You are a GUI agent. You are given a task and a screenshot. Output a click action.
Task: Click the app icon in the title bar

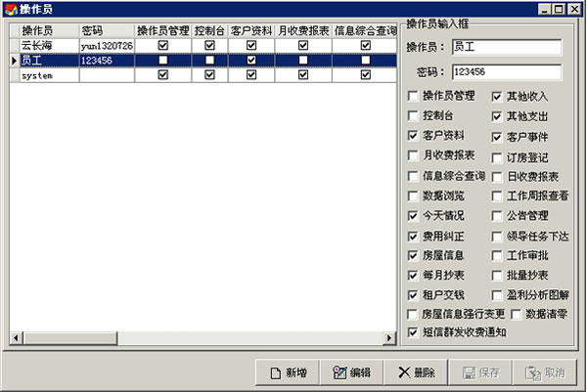tap(11, 9)
